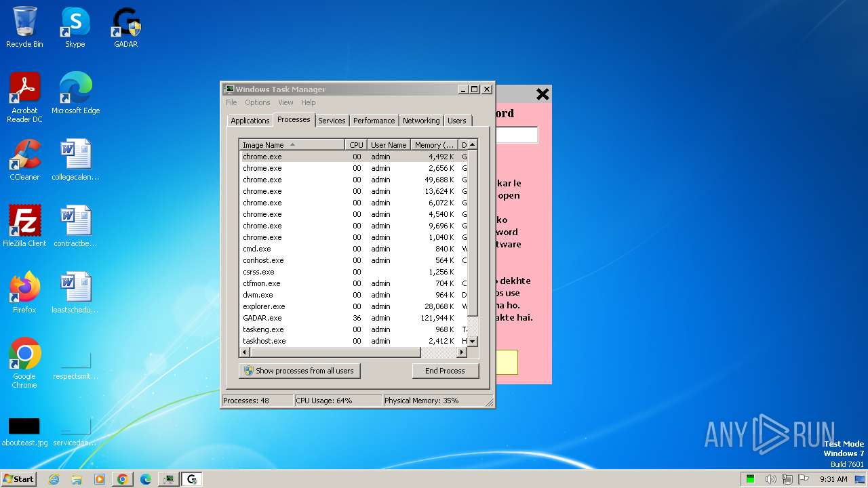Open the Recycle Bin desktop icon
868x488 pixels.
(x=24, y=27)
